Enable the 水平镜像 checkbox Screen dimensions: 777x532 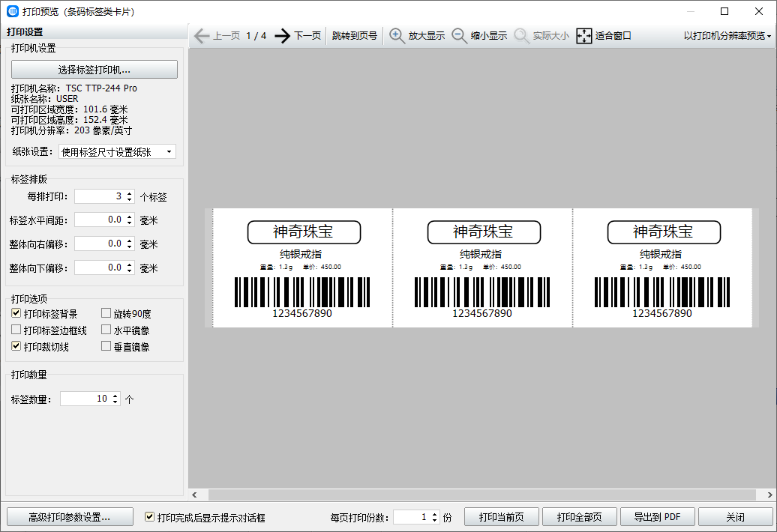click(x=106, y=330)
